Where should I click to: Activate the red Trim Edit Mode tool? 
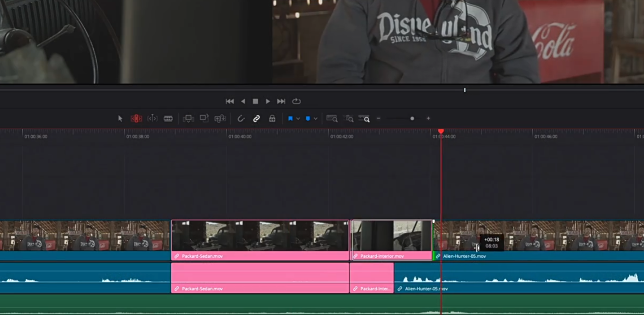click(136, 119)
